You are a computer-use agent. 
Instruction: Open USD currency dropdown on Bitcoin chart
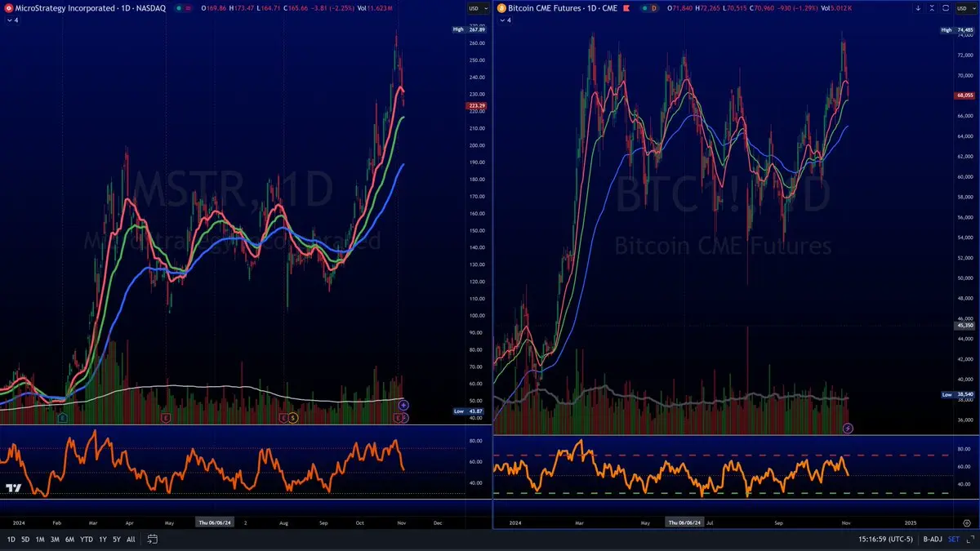pos(966,8)
